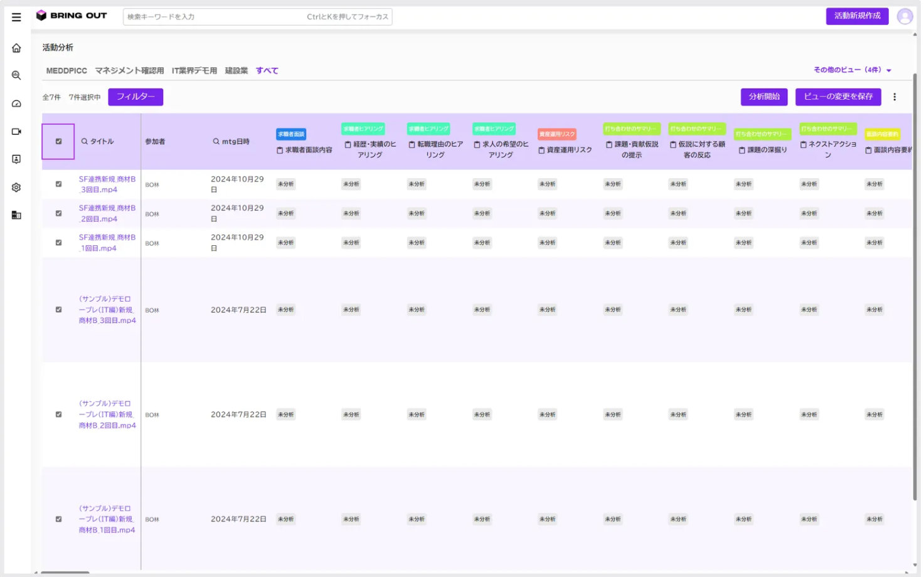Image resolution: width=924 pixels, height=577 pixels.
Task: Open the dashboard gauge sidebar icon
Action: click(x=16, y=103)
